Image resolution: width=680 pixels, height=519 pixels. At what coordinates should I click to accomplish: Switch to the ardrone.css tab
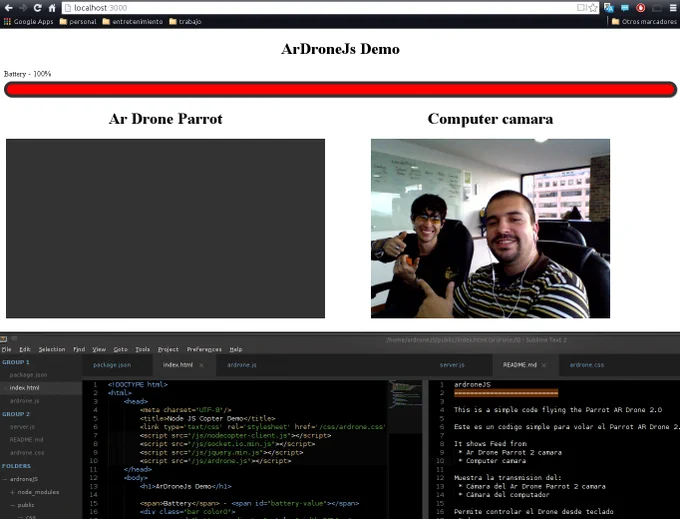(x=587, y=365)
